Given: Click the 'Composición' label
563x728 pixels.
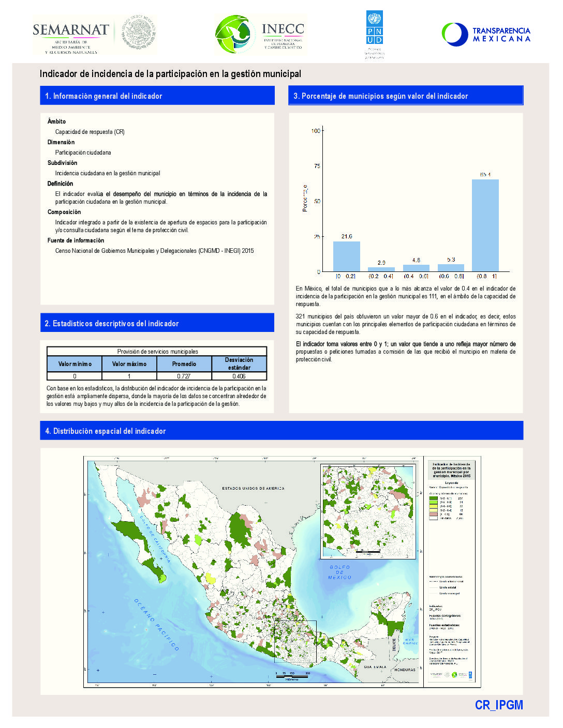Looking at the screenshot, I should (64, 212).
